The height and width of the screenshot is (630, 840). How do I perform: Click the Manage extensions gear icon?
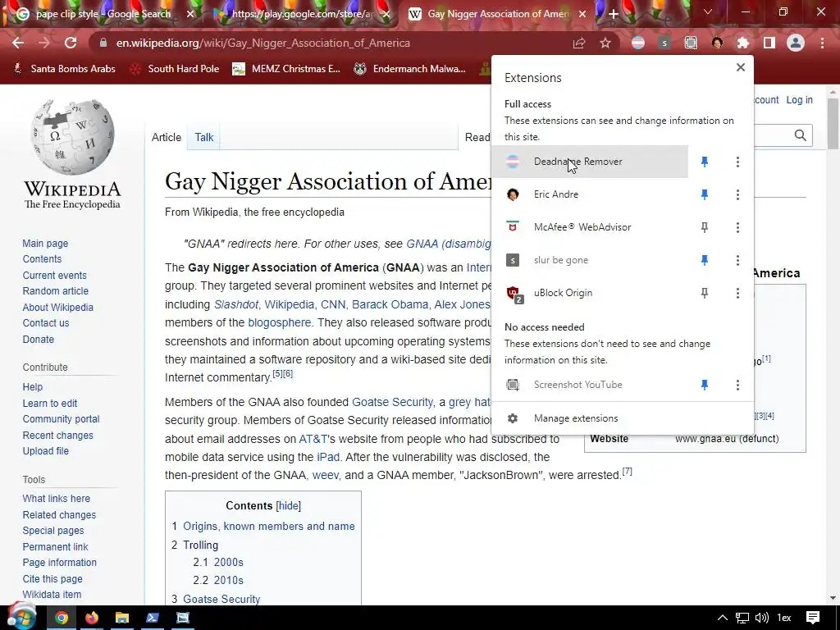[x=513, y=418]
